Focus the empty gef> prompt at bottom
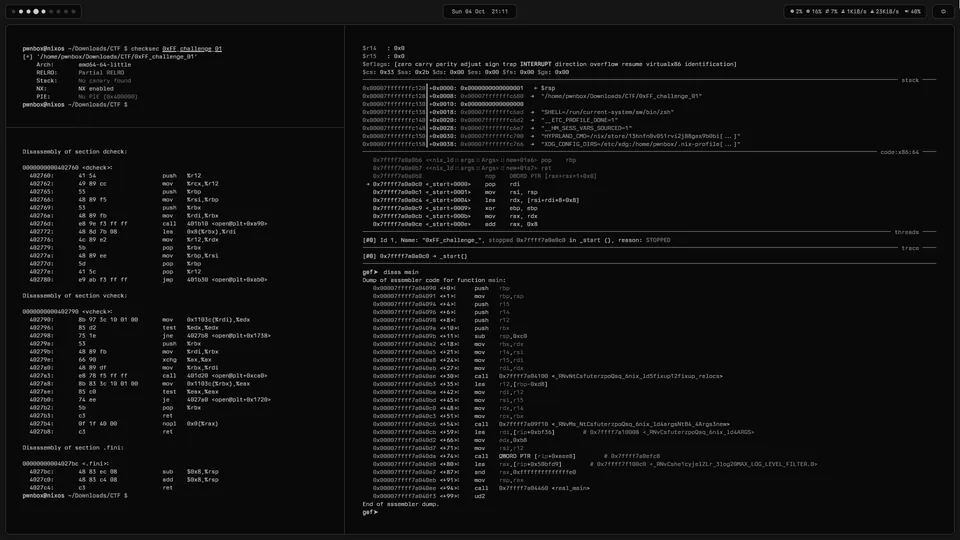960x540 pixels. pyautogui.click(x=370, y=512)
